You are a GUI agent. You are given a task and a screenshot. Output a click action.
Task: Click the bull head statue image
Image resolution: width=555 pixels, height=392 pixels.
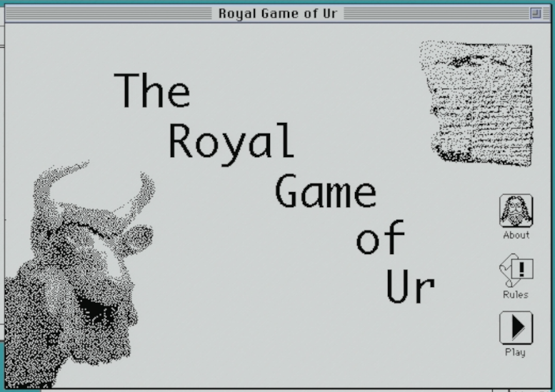(x=79, y=278)
